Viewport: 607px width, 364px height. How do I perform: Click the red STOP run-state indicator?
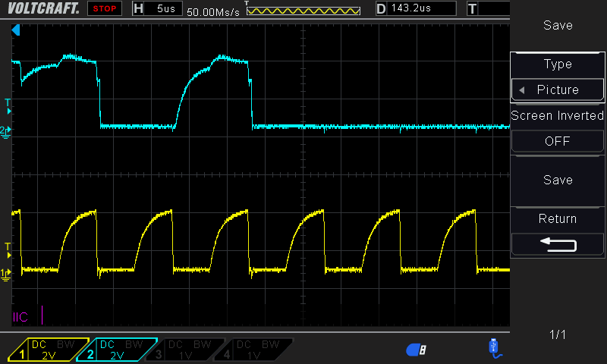tap(105, 9)
